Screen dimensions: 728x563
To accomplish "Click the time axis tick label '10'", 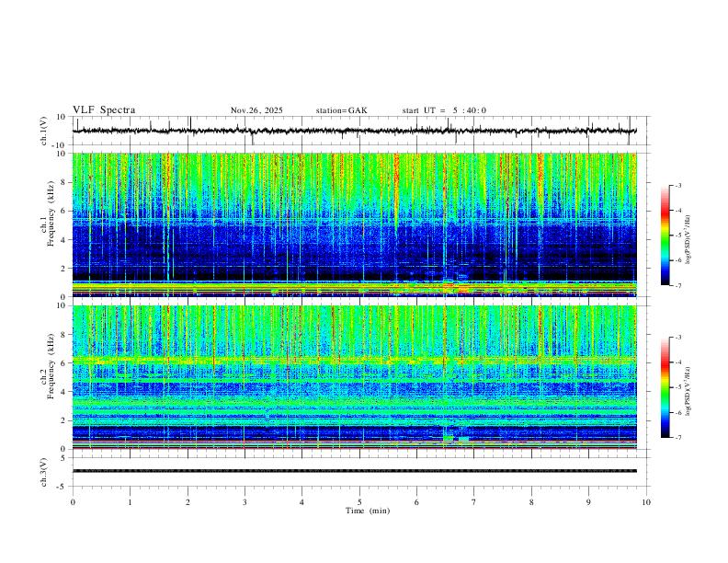I will [x=646, y=502].
